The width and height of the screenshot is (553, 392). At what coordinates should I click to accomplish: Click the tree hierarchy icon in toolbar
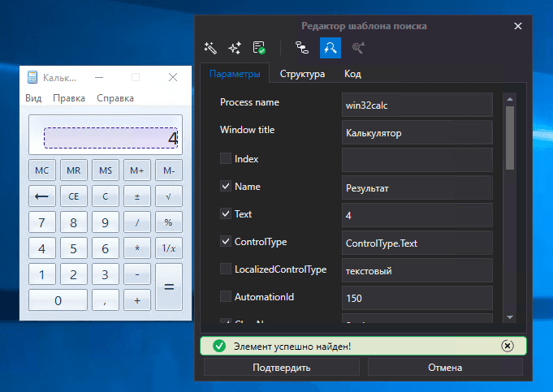pos(302,48)
